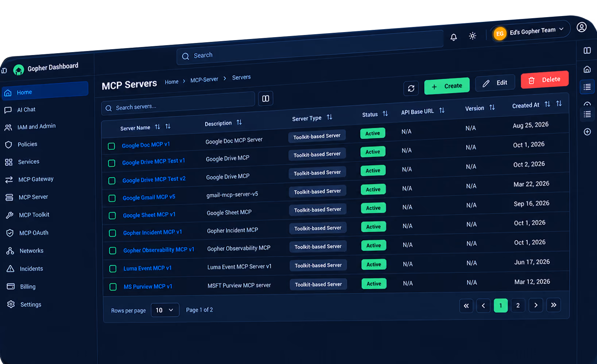Viewport: 597px width, 364px height.
Task: Open the rows per page dropdown
Action: click(x=165, y=310)
